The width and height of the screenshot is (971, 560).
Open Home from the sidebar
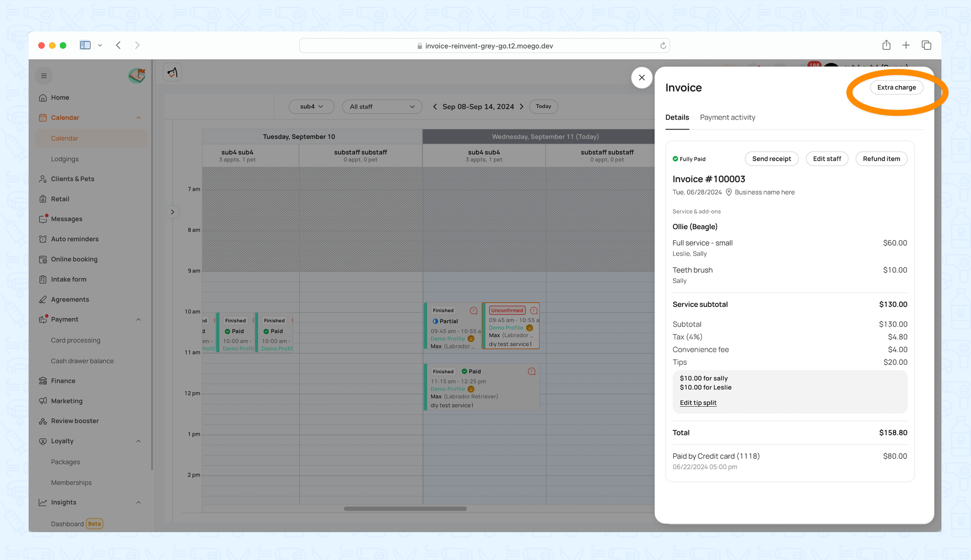click(x=60, y=98)
